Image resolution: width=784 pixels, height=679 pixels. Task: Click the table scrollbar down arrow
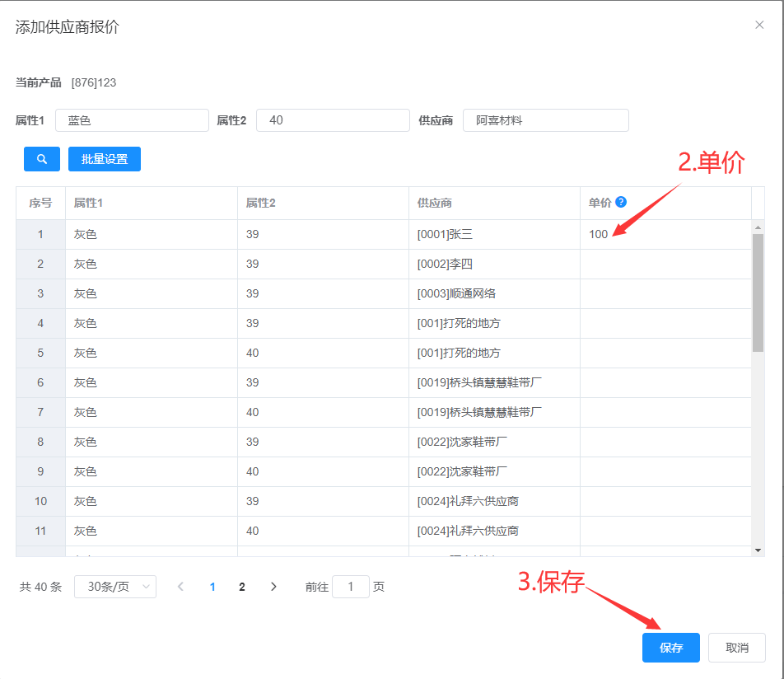click(x=758, y=550)
